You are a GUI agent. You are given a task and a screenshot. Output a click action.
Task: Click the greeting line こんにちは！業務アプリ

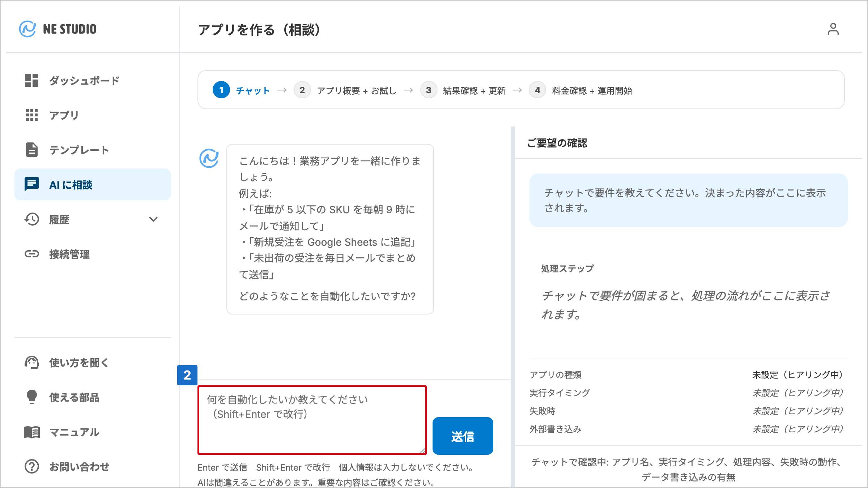click(330, 169)
